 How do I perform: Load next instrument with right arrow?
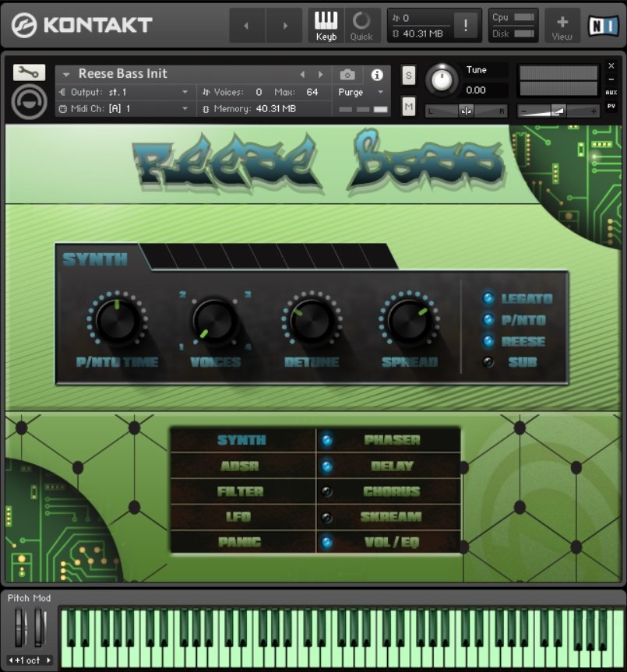[321, 75]
